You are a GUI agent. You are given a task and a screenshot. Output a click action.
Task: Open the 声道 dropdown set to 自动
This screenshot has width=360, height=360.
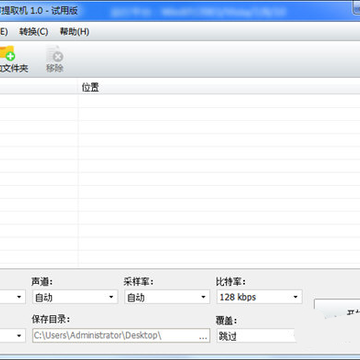pos(75,297)
